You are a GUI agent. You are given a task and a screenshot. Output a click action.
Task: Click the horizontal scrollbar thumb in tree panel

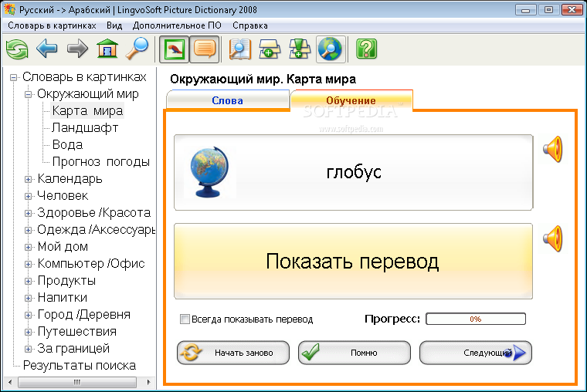tap(77, 382)
